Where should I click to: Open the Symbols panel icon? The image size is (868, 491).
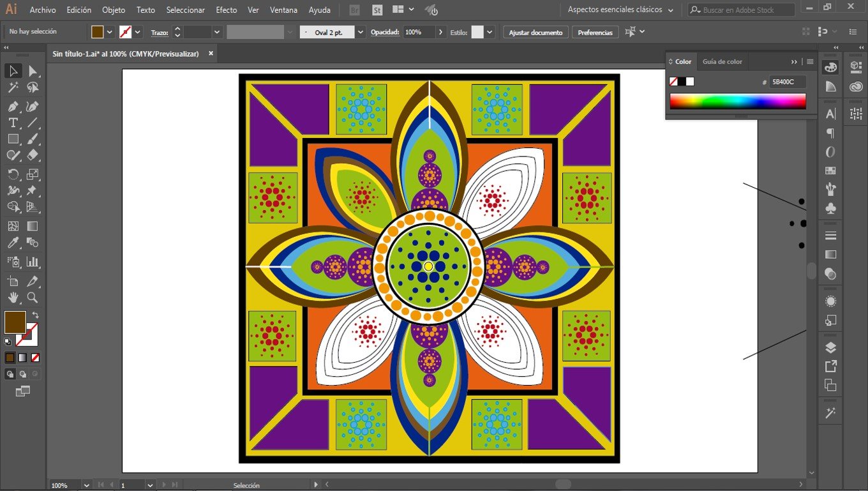click(830, 208)
